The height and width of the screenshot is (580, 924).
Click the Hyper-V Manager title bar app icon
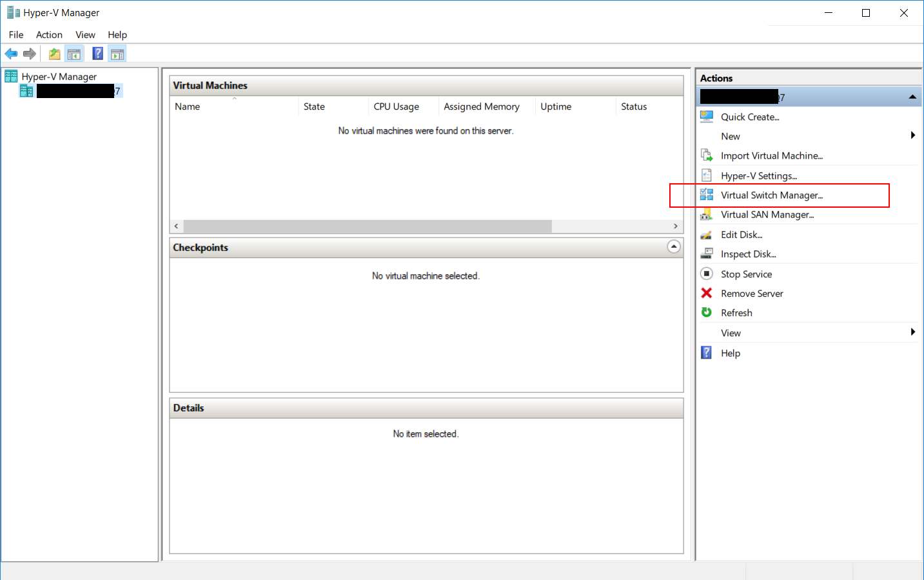coord(13,12)
